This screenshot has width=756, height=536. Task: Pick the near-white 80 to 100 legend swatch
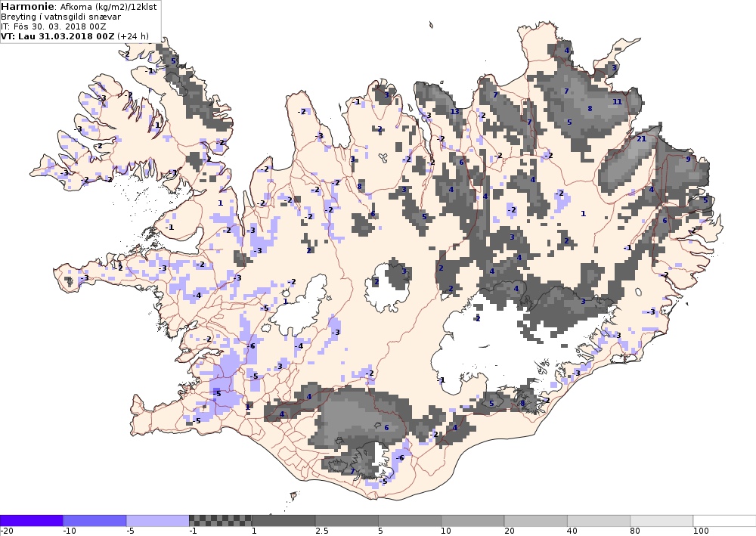[x=661, y=521]
